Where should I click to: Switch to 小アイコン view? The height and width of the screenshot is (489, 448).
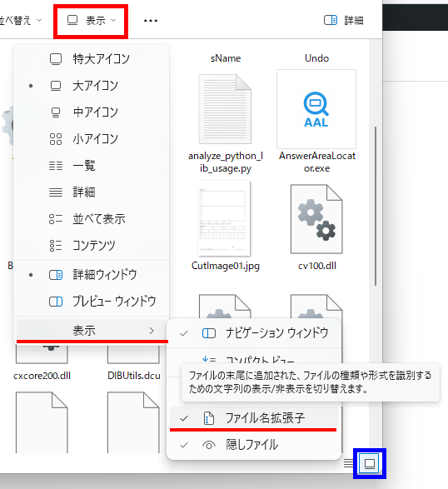91,139
